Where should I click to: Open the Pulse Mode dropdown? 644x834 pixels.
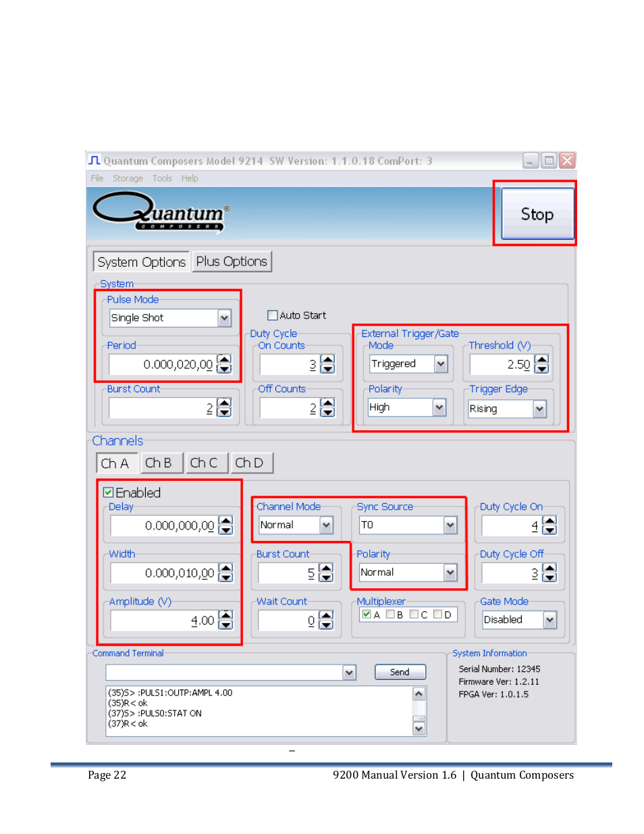pos(224,318)
